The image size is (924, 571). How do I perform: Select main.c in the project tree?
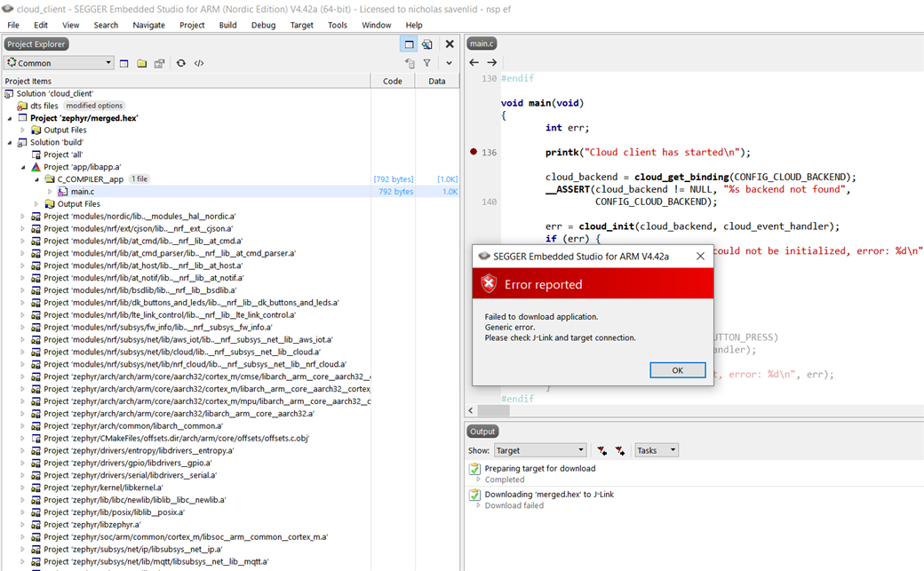(83, 192)
